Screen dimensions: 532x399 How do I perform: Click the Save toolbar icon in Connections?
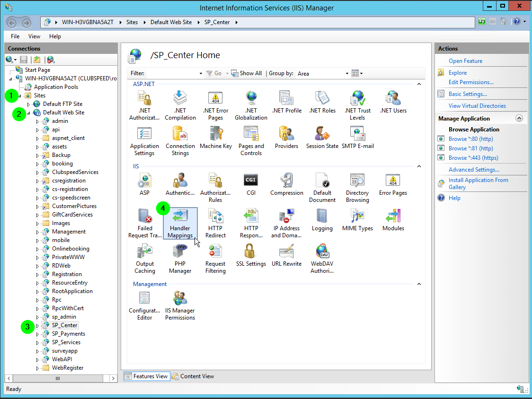tap(24, 60)
